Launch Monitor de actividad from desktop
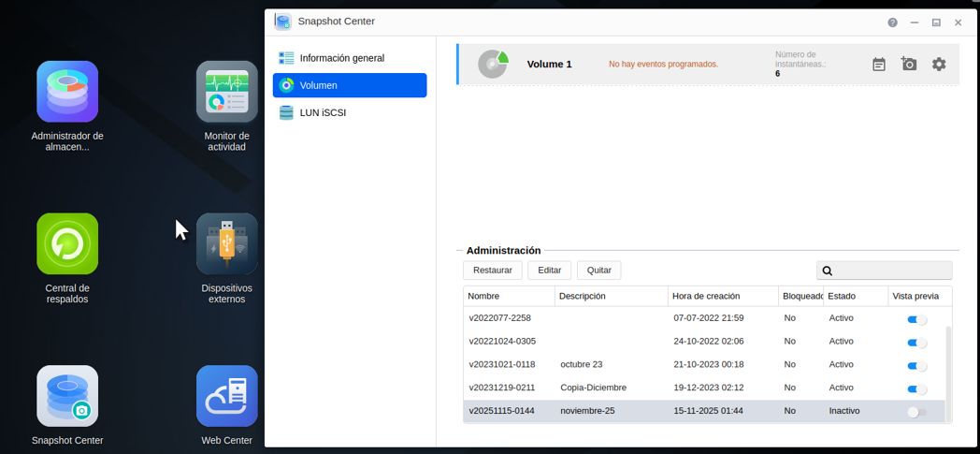980x454 pixels. click(226, 92)
